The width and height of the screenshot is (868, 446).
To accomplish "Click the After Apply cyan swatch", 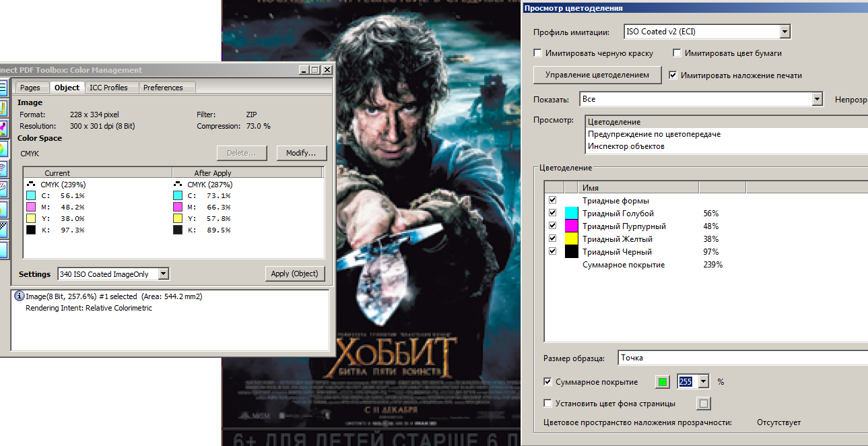I will 178,195.
